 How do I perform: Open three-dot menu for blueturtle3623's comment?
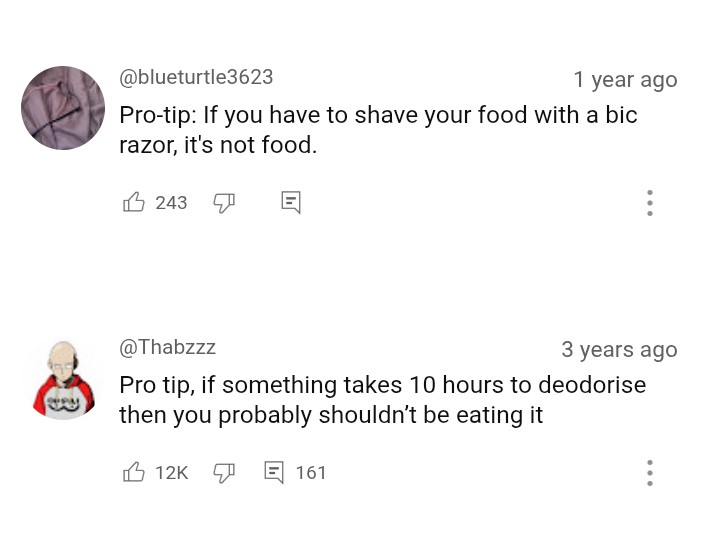(x=650, y=203)
